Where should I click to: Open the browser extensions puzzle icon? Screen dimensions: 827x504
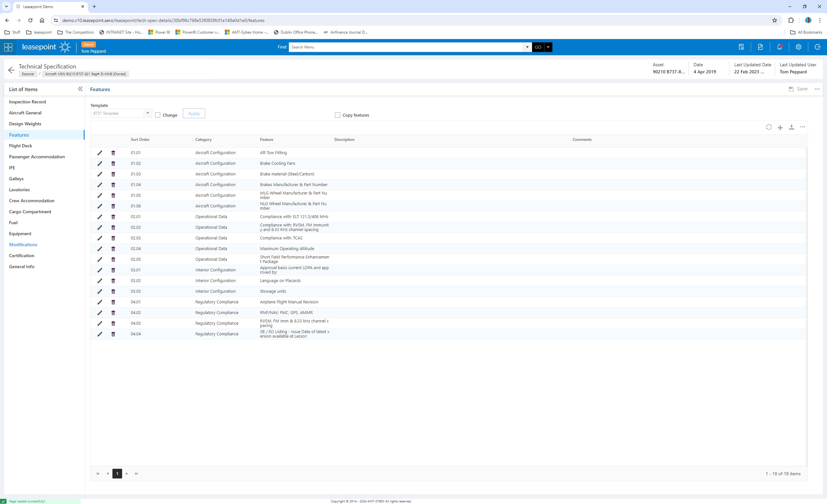(x=791, y=20)
